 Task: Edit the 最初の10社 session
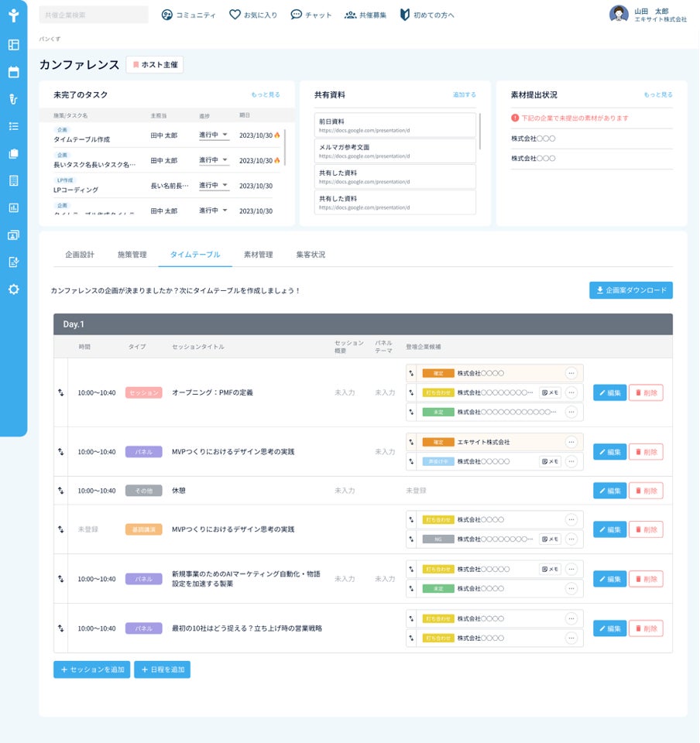[x=609, y=628]
